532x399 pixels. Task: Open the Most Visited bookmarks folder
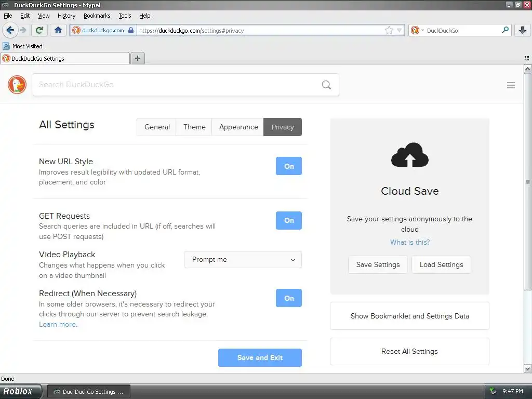pos(23,46)
